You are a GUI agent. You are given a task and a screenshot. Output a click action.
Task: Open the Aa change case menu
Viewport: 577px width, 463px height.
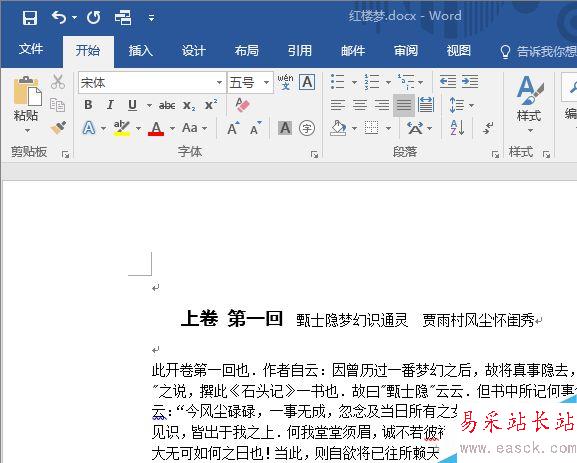(194, 128)
